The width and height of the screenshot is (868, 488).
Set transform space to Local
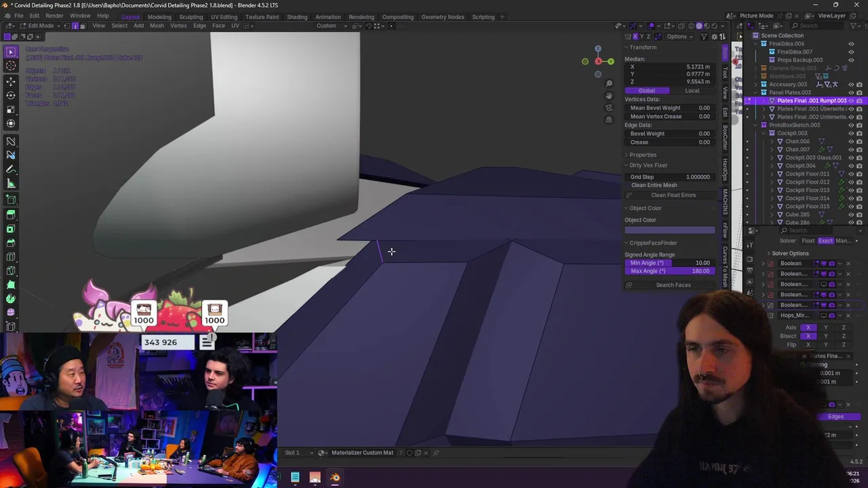pos(692,91)
